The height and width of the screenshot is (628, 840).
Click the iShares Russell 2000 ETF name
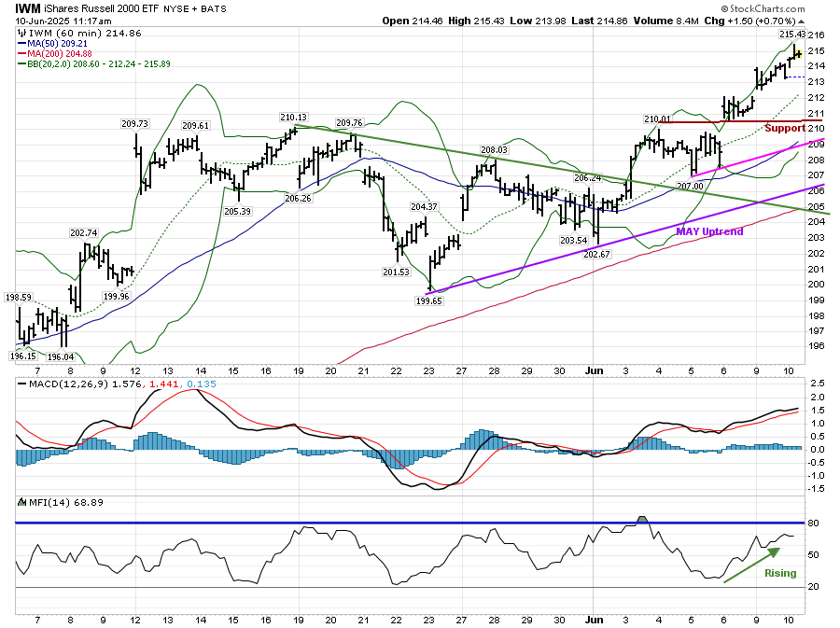pyautogui.click(x=102, y=8)
